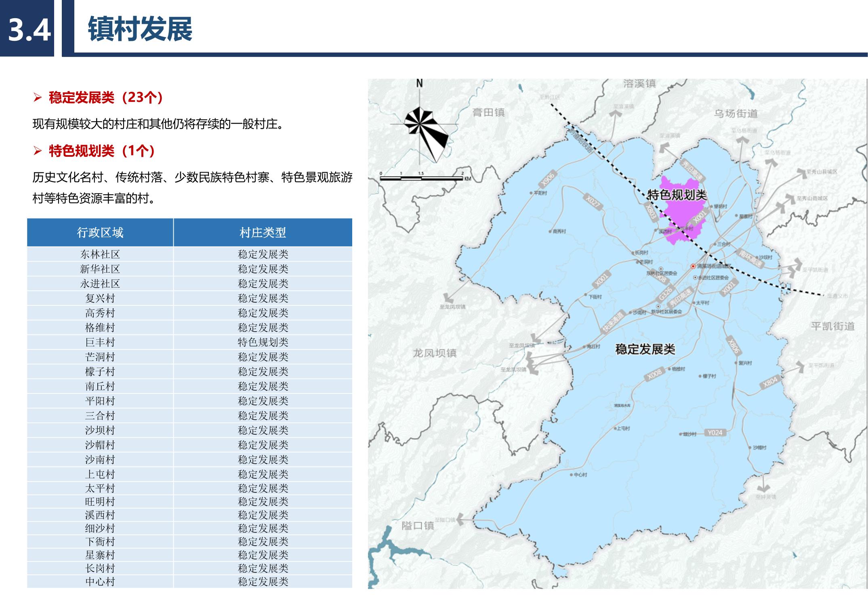This screenshot has height=614, width=868.
Task: Click the G326 highway label badge
Action: tap(665, 294)
